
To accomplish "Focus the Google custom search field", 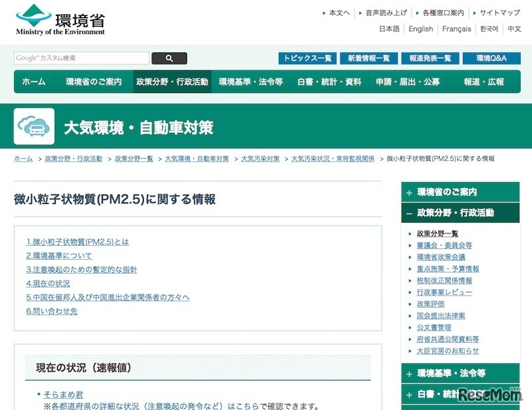I will click(81, 58).
